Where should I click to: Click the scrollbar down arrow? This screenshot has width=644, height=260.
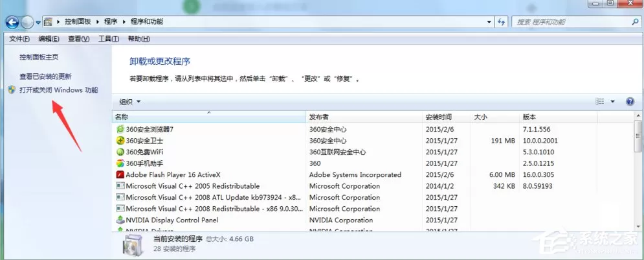[x=638, y=226]
